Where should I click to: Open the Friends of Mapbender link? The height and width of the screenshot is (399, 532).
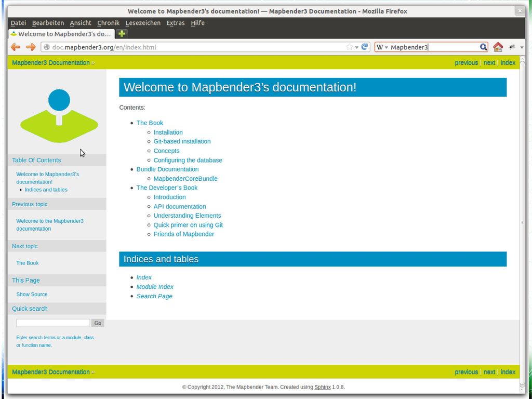183,234
